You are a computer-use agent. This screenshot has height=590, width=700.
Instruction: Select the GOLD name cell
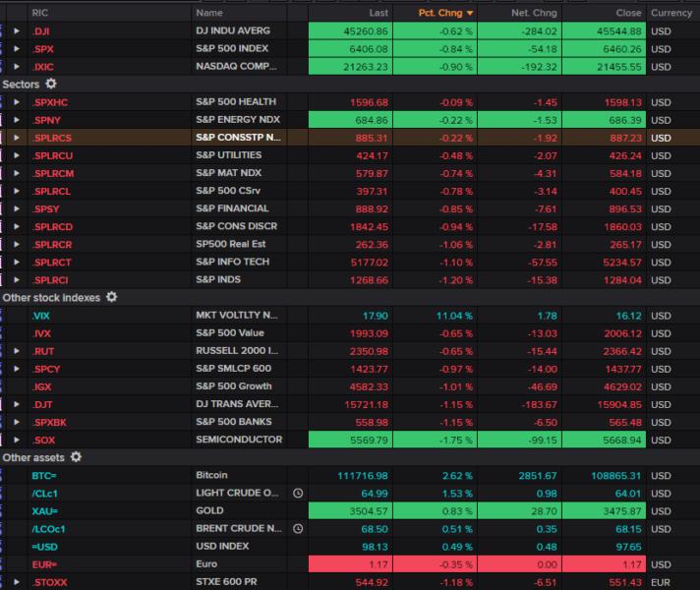tap(209, 510)
